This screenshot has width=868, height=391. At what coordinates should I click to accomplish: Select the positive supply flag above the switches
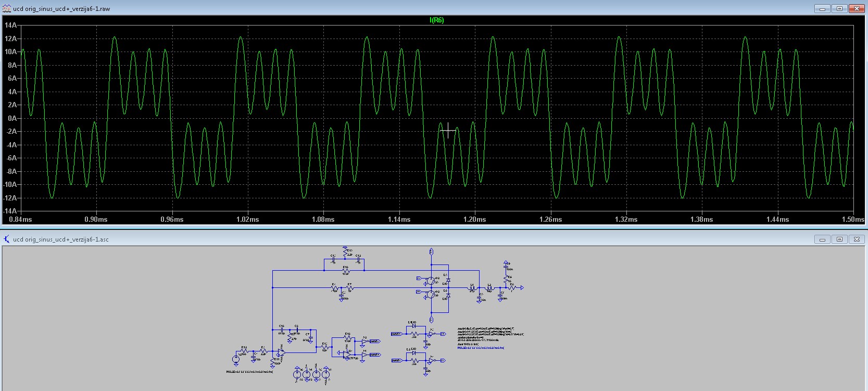pyautogui.click(x=431, y=251)
